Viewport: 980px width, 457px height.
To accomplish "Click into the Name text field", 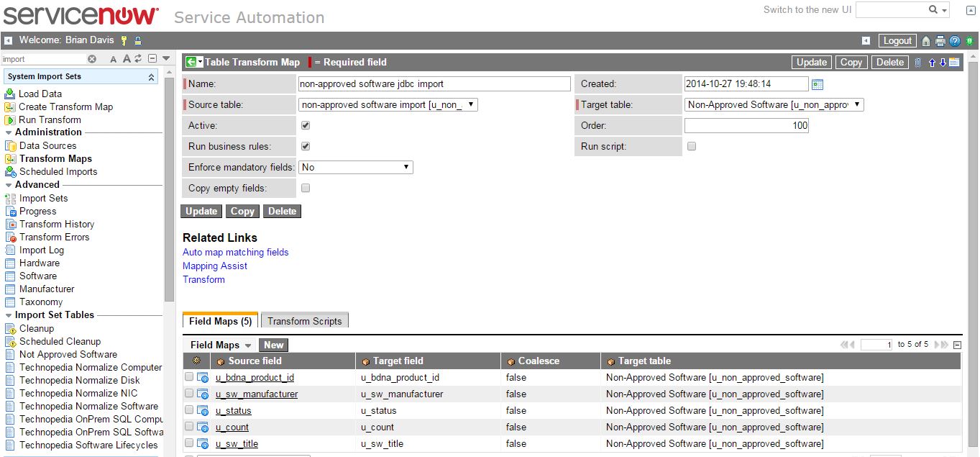I will pyautogui.click(x=434, y=83).
